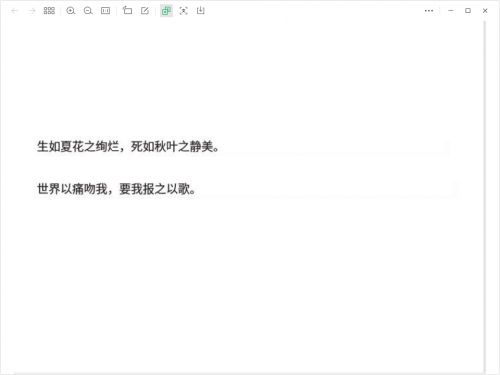
Task: Go back to the previous image
Action: tap(14, 11)
